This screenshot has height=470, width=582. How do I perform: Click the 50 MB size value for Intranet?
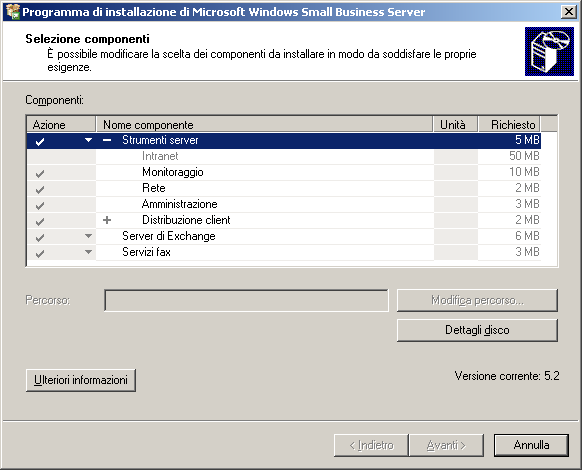pyautogui.click(x=524, y=156)
